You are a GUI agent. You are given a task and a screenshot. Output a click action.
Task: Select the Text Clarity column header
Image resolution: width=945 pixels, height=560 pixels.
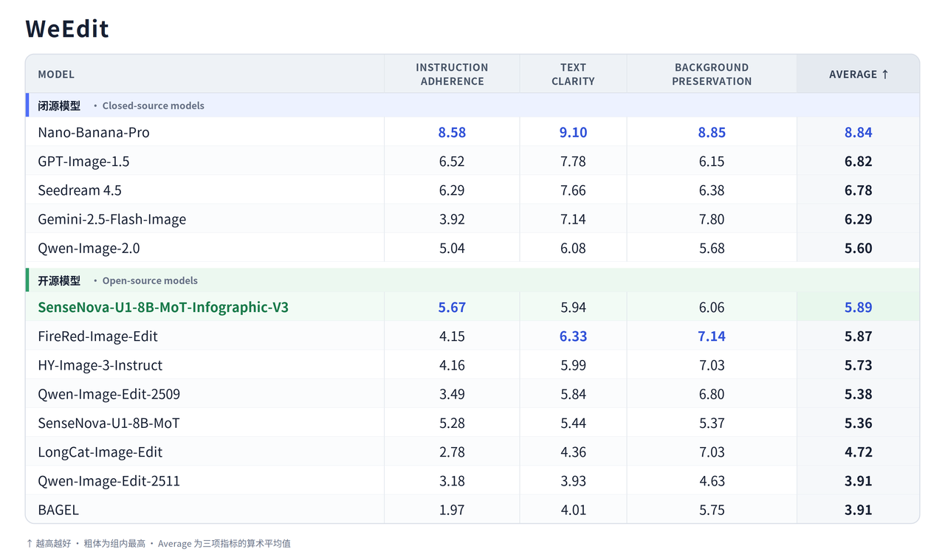pyautogui.click(x=573, y=74)
